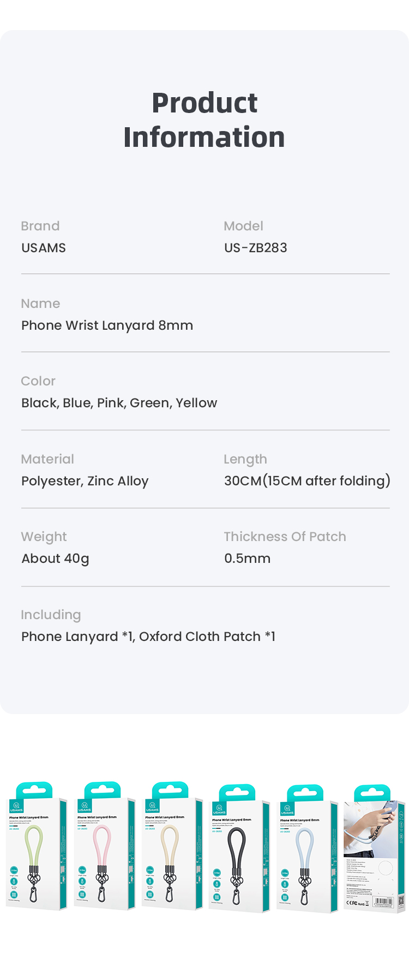Click the 30CM length value
This screenshot has width=409, height=980.
(x=307, y=481)
